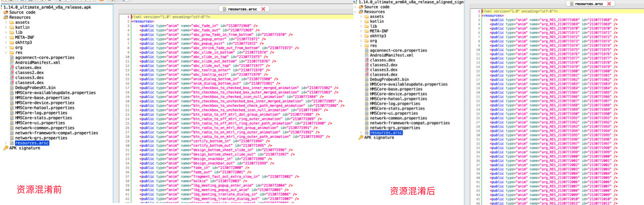This screenshot has width=644, height=205.
Task: Expand resources.arsc node in release.apk tree
Action: coord(6,143)
